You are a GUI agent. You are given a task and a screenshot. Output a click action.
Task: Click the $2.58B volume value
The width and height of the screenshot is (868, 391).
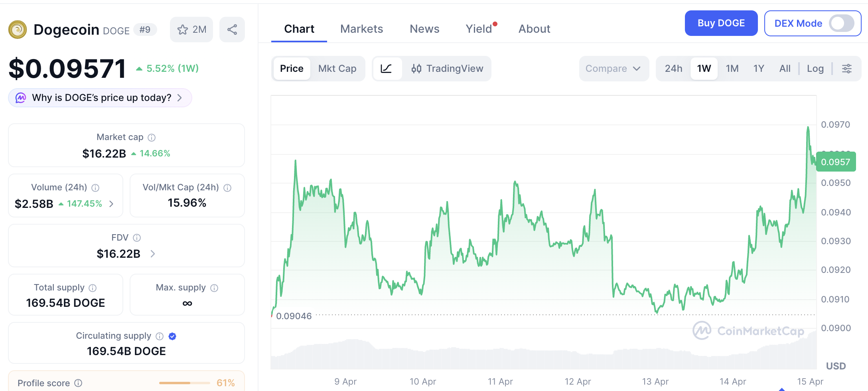[34, 204]
